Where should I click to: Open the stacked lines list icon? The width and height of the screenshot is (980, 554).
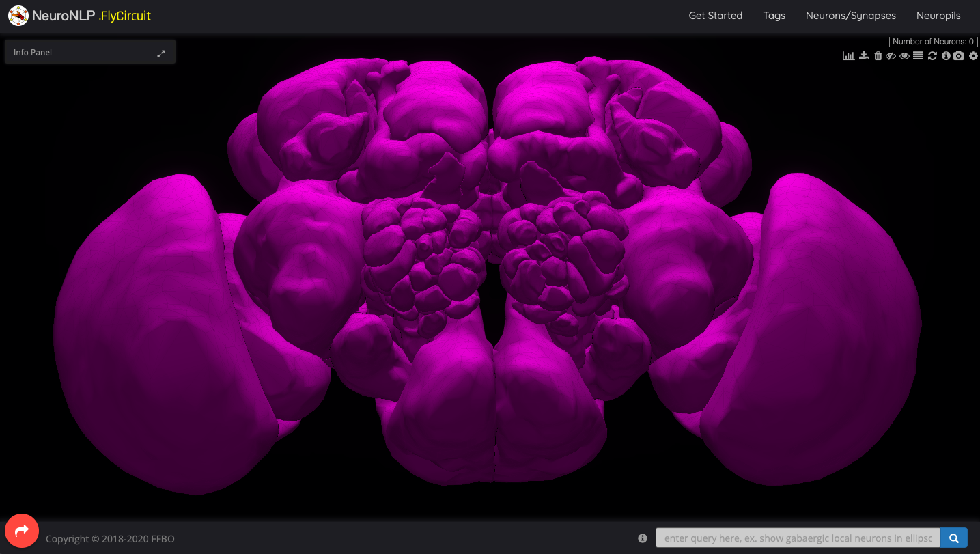tap(918, 55)
